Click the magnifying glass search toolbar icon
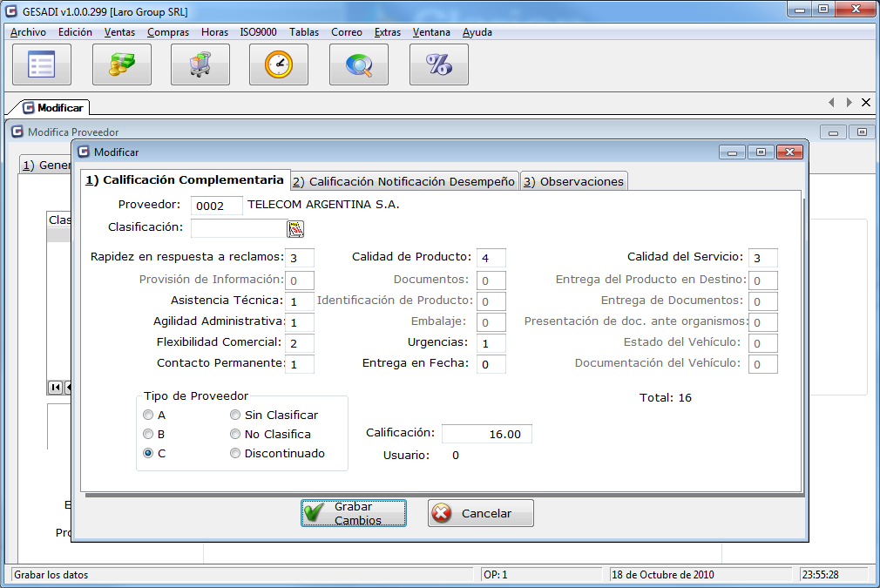Viewport: 880px width, 588px height. 359,64
